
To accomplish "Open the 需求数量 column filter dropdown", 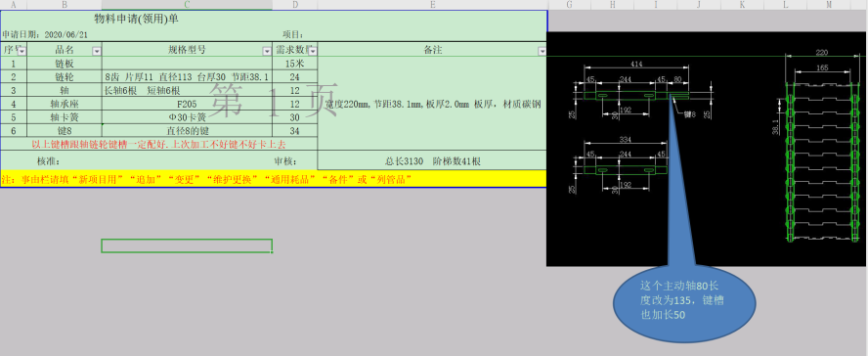I will pyautogui.click(x=313, y=51).
